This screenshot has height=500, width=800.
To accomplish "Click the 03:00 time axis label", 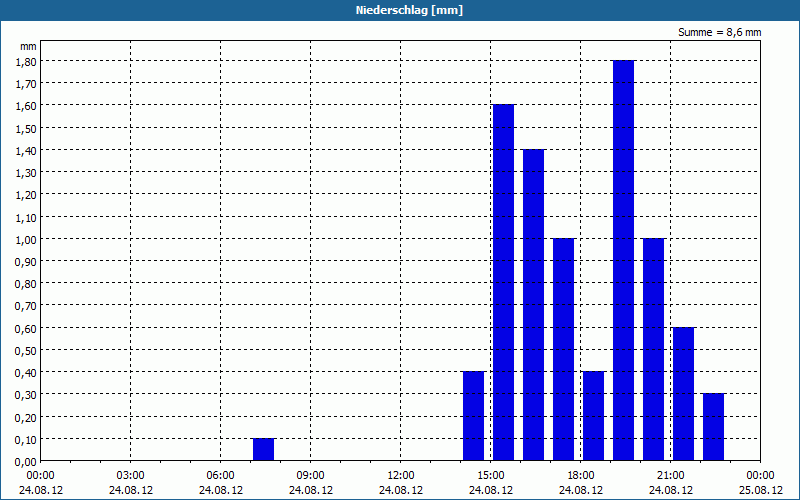I will coord(131,476).
